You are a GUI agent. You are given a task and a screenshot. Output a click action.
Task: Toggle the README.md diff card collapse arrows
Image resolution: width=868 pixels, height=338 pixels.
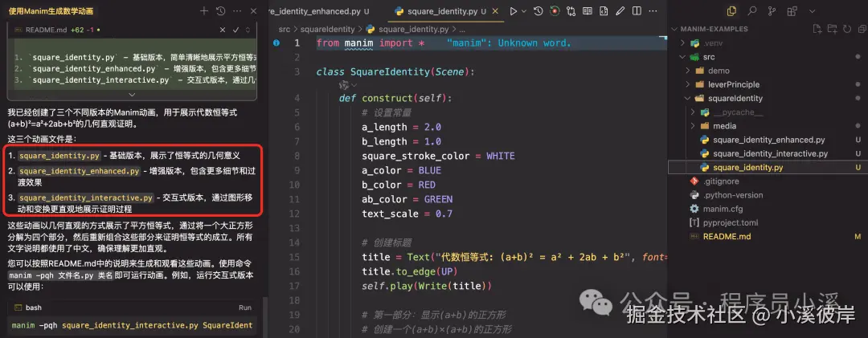click(x=248, y=30)
